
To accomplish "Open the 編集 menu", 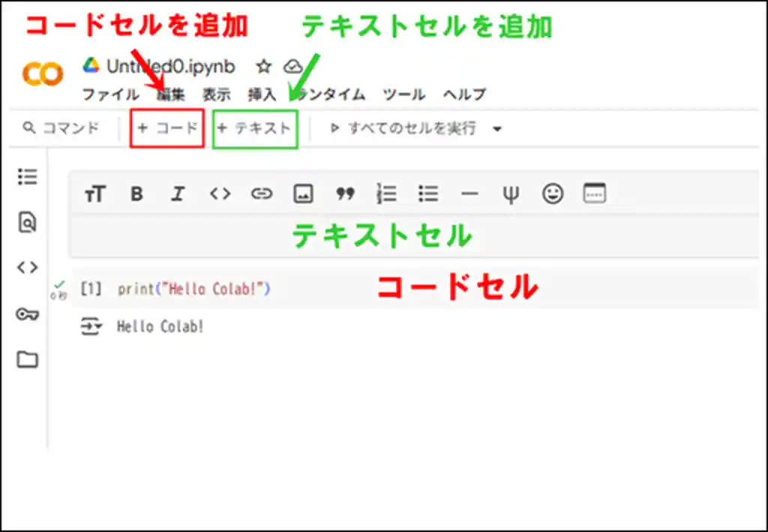I will pos(171,94).
